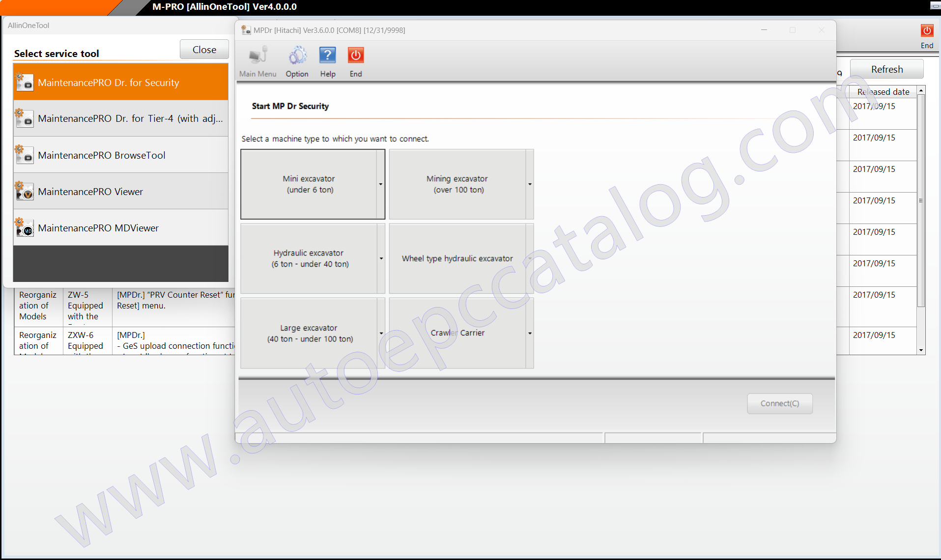Viewport: 941px width, 560px height.
Task: Click the Connect(C) button
Action: coord(779,403)
